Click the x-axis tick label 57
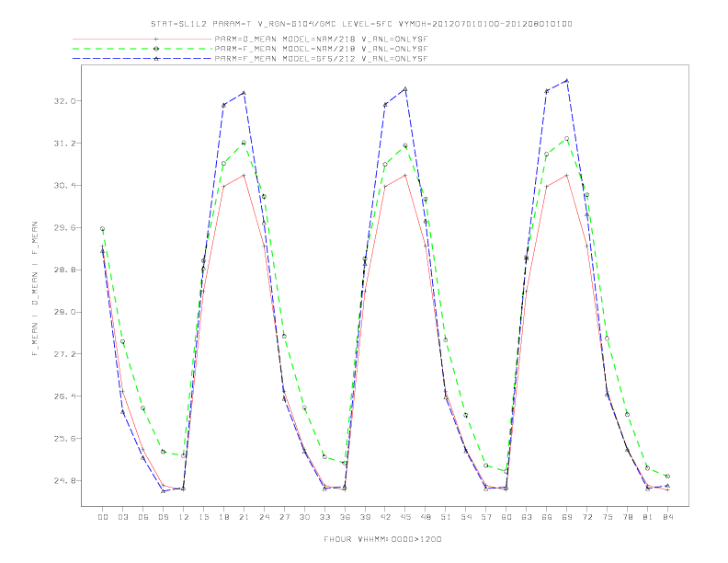728x563 pixels. 486,517
